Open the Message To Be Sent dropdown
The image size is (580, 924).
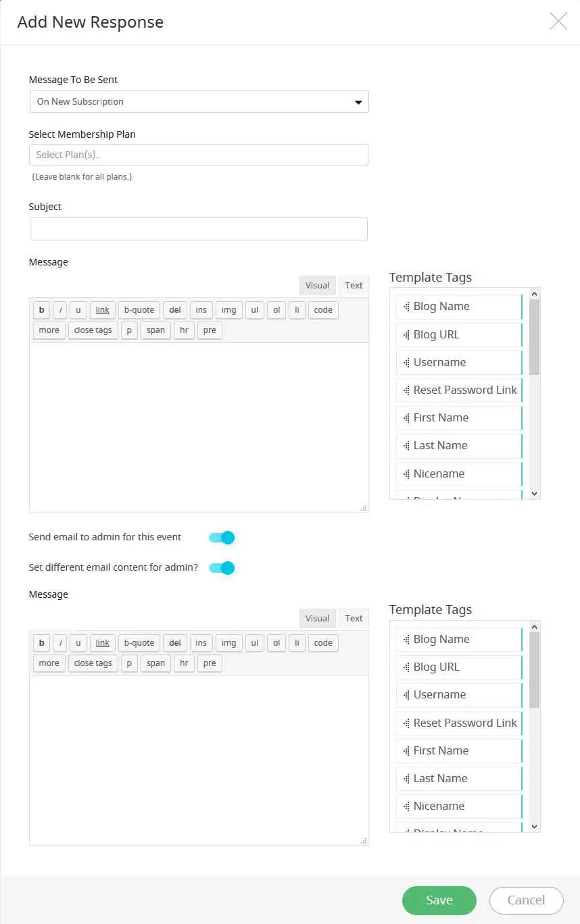[x=199, y=102]
